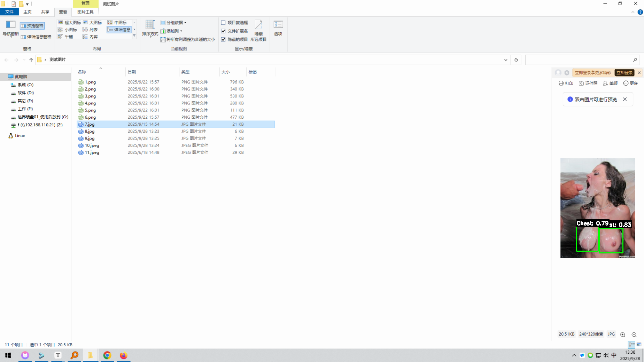Expand the address bar history dropdown chevron
The width and height of the screenshot is (644, 362).
pyautogui.click(x=505, y=60)
